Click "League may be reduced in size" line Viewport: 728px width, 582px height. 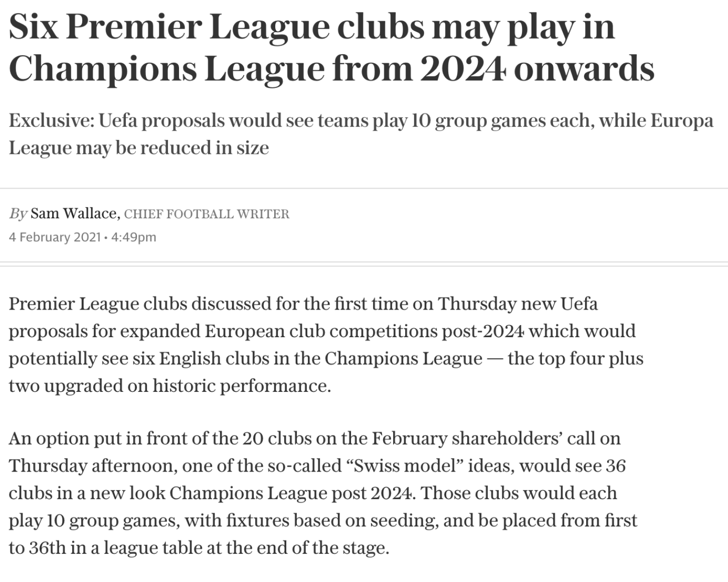tap(139, 148)
